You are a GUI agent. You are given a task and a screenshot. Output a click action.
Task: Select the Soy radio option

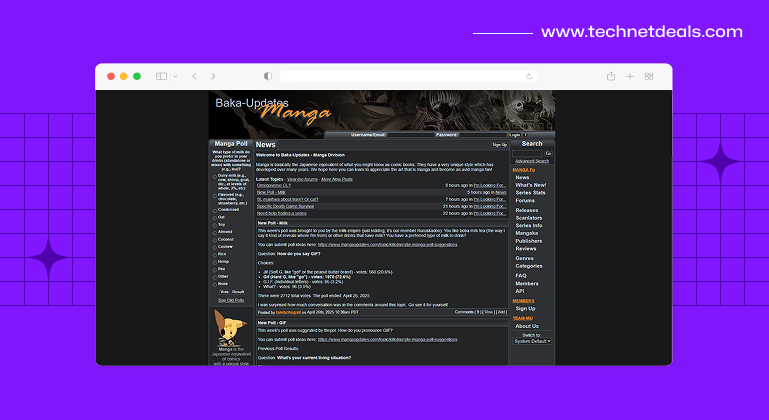215,225
